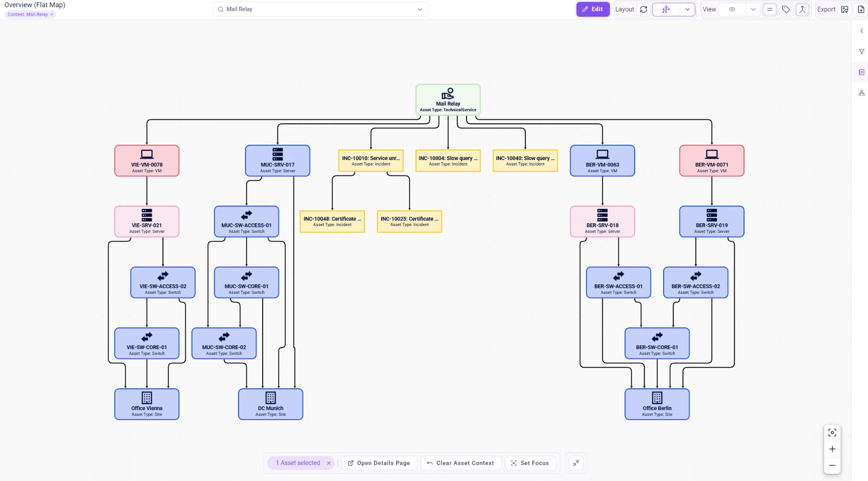The width and height of the screenshot is (868, 481).
Task: Expand the Mail Relay search dropdown chevron
Action: 420,9
